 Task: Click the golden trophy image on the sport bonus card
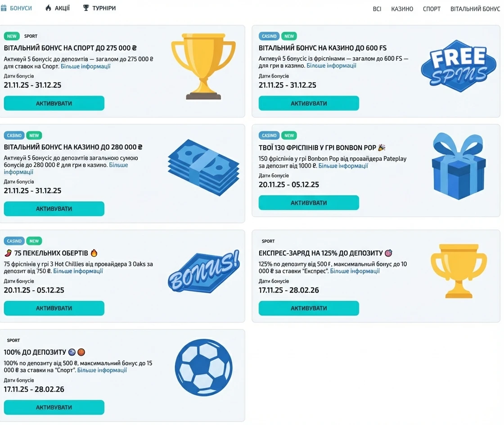click(204, 66)
